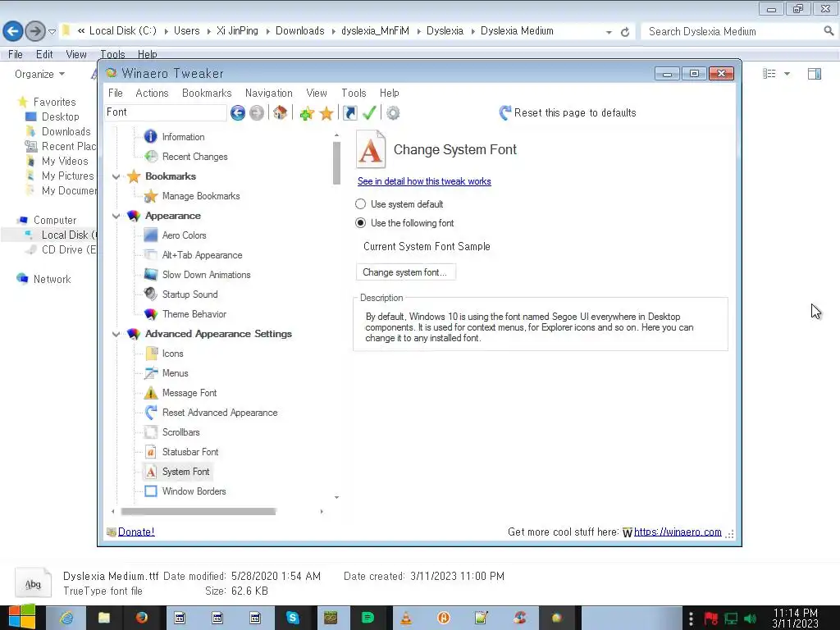Open recent locations dropdown beside Explorer Forward button
Screen dimensions: 840x630
52,32
